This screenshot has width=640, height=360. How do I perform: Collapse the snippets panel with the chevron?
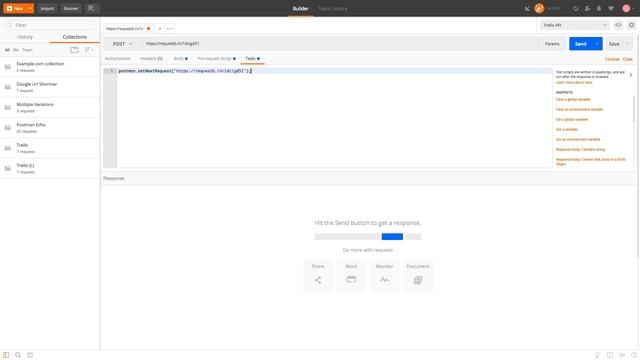631,75
